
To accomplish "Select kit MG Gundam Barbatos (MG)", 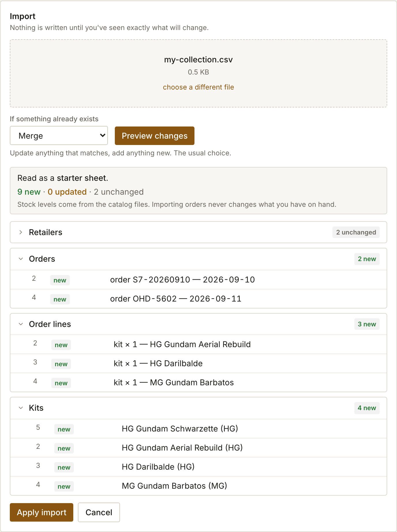I will [198, 486].
